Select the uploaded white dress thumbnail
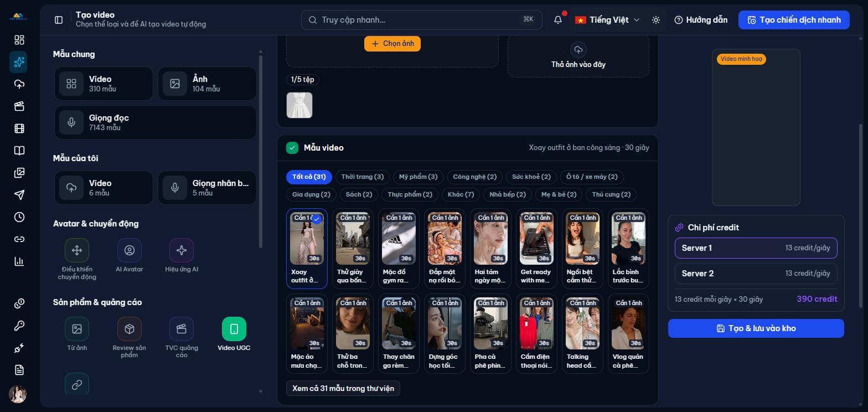This screenshot has width=868, height=412. (x=299, y=105)
